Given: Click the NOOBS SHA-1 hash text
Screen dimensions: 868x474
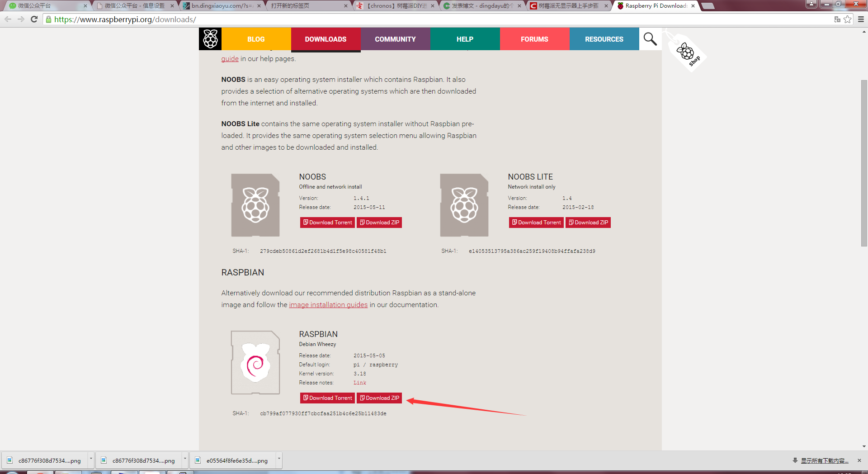Looking at the screenshot, I should [323, 251].
